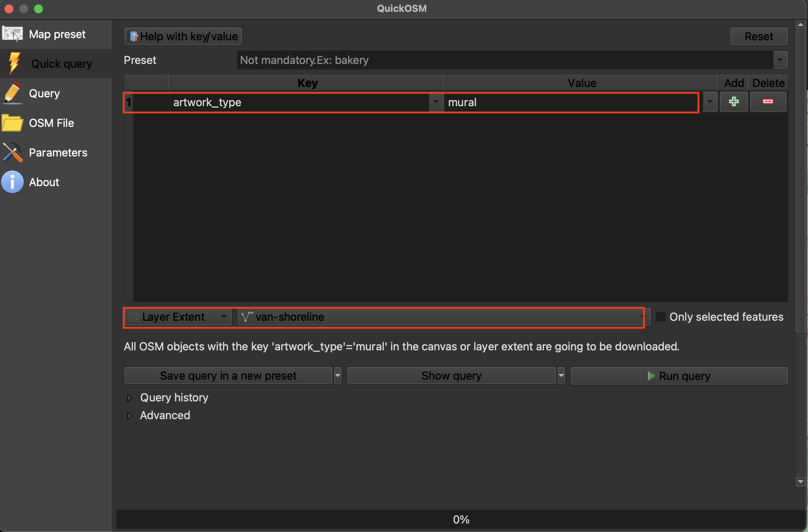Click the Help with key/value button

click(x=183, y=36)
